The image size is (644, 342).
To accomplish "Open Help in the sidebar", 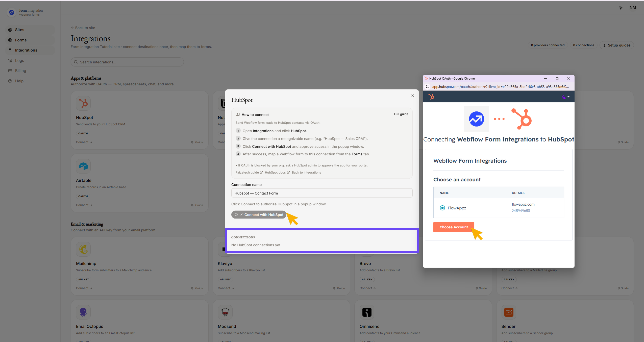I will point(30,81).
